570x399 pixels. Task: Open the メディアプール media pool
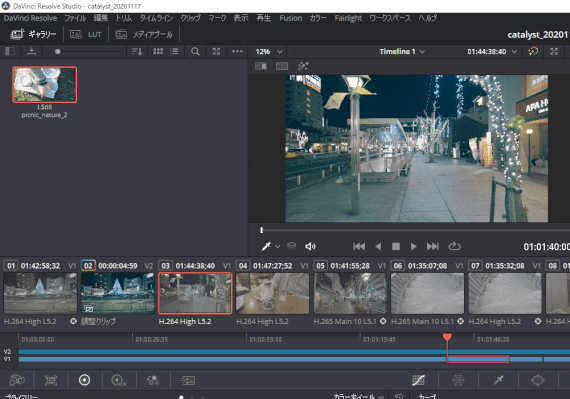(x=144, y=35)
